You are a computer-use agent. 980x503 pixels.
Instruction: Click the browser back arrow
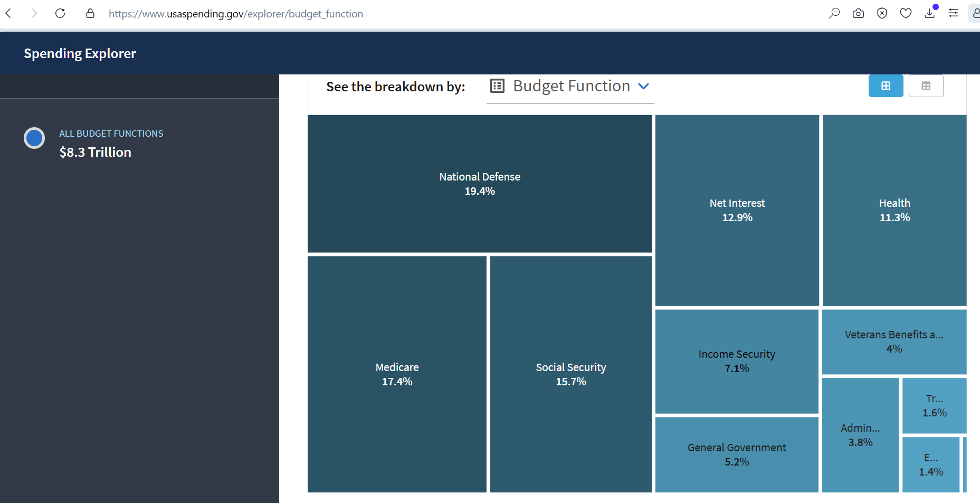8,13
